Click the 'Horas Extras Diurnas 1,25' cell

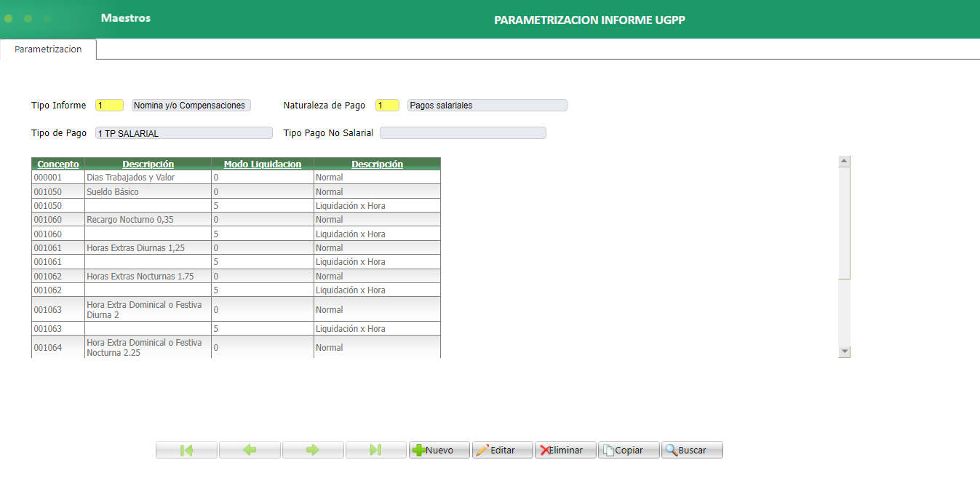pos(148,248)
